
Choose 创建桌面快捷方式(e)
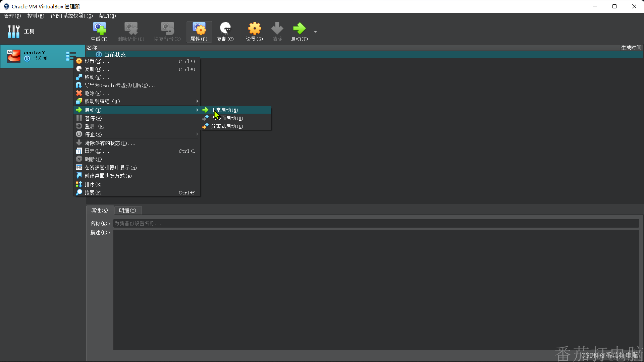pos(137,176)
